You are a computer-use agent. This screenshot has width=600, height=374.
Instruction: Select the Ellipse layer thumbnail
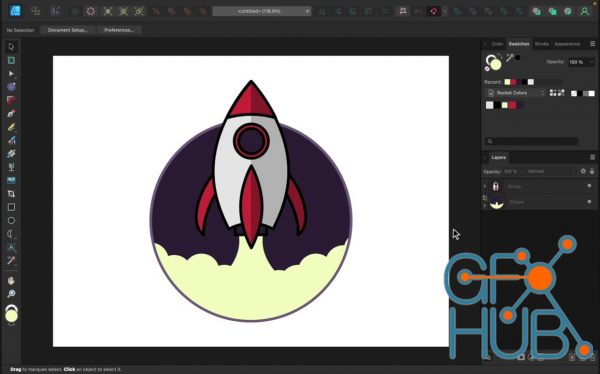(x=497, y=202)
